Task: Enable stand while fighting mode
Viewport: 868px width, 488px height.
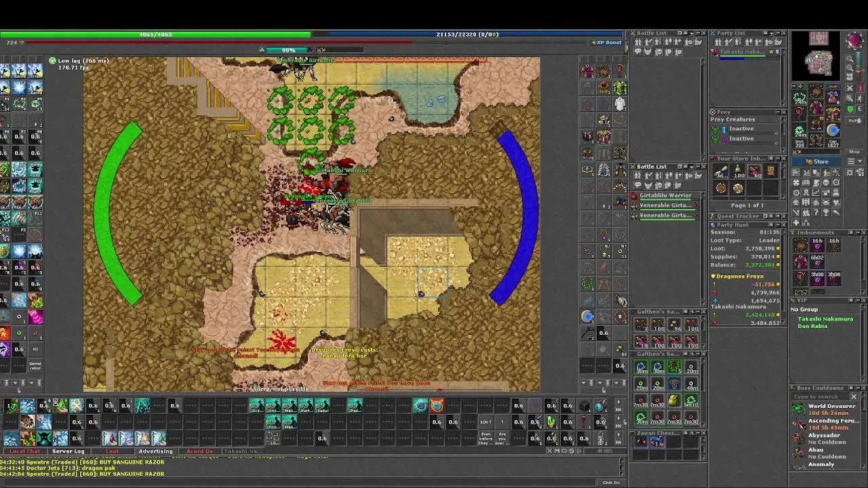Action: coord(859,98)
